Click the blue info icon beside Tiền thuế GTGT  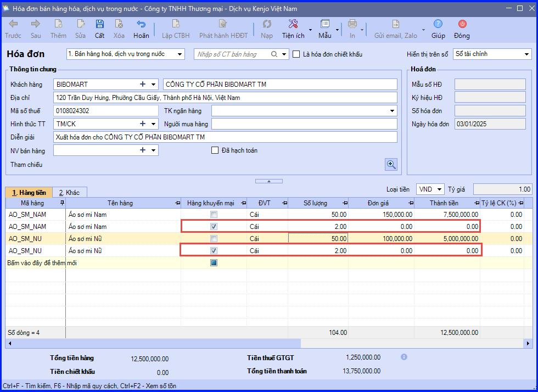404,357
